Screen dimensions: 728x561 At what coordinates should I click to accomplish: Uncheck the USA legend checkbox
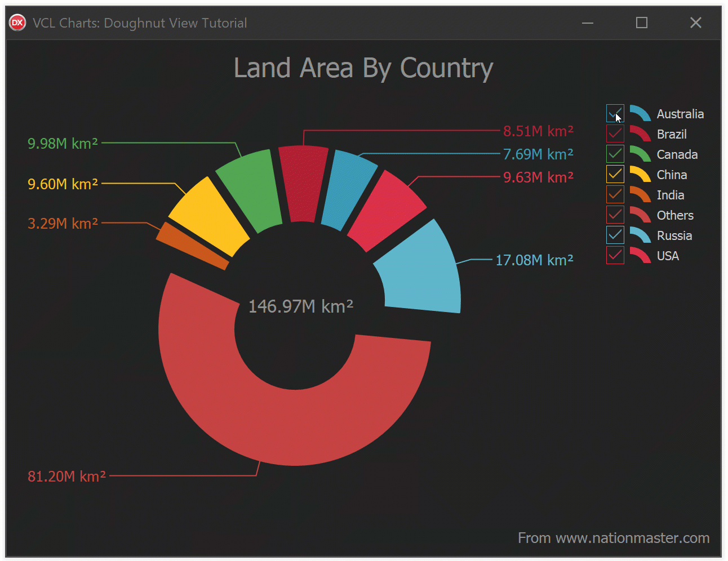click(615, 255)
